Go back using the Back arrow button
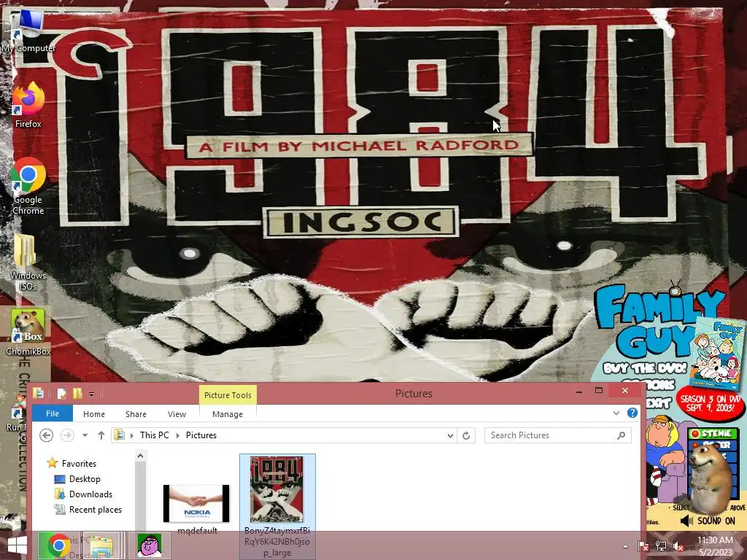The image size is (747, 560). coord(46,435)
